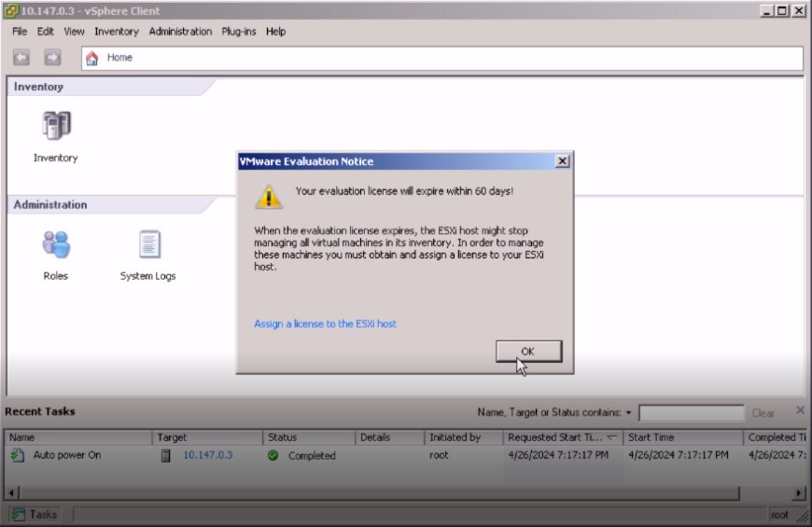The width and height of the screenshot is (812, 527).
Task: Click the Details column header
Action: click(x=389, y=437)
